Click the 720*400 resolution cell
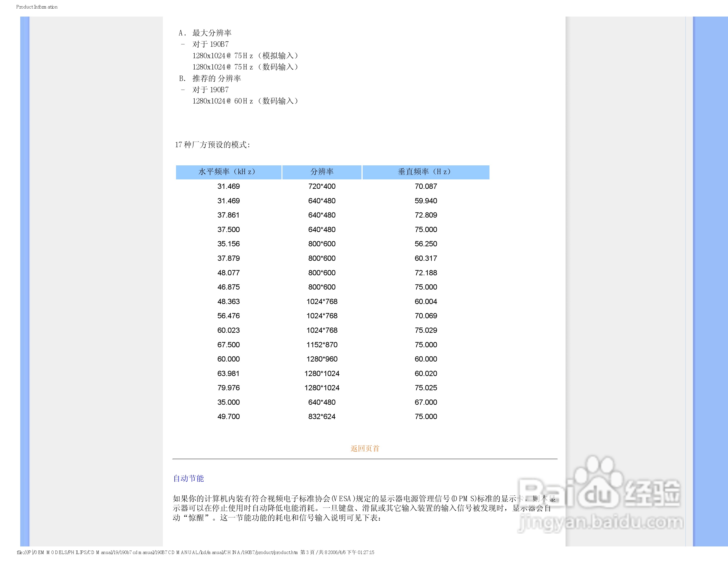This screenshot has height=563, width=728. 322,187
